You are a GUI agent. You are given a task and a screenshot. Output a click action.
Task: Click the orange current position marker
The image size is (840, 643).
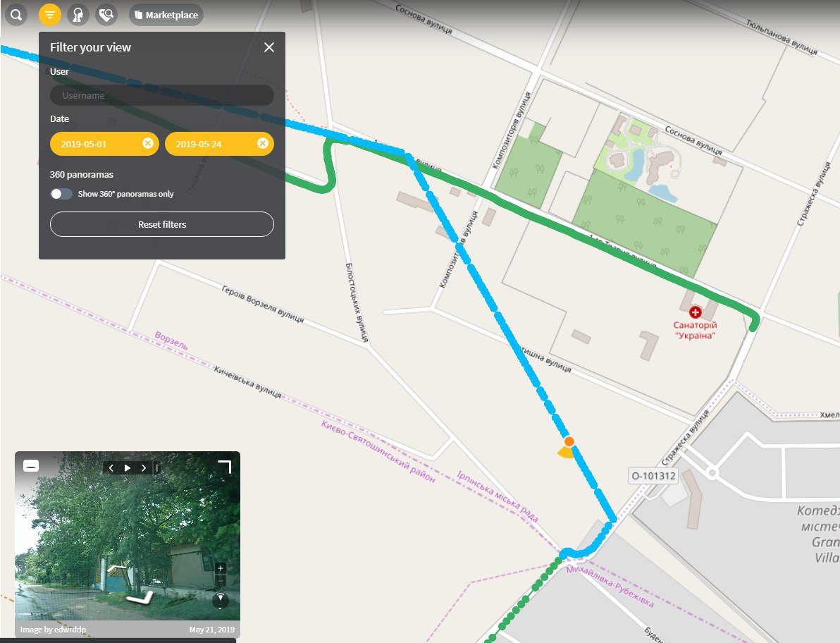(569, 441)
